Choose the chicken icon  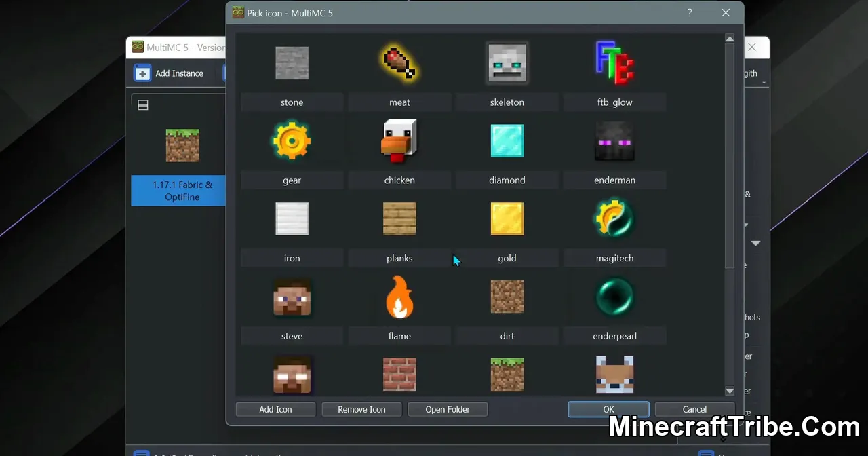[x=399, y=141]
